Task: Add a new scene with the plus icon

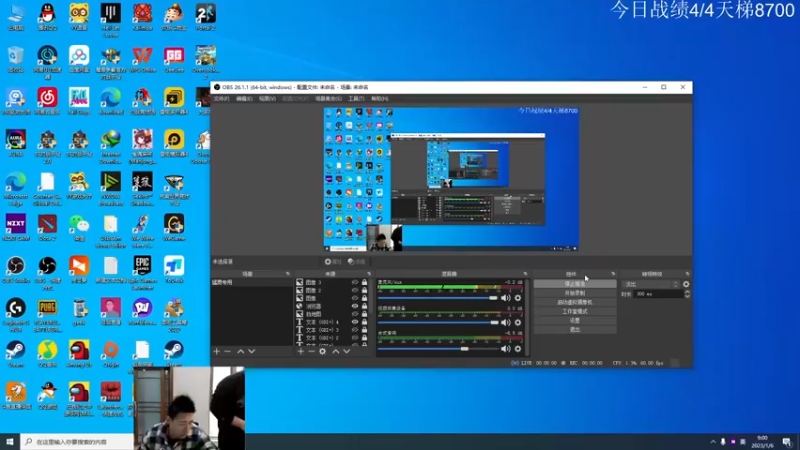Action: [216, 351]
